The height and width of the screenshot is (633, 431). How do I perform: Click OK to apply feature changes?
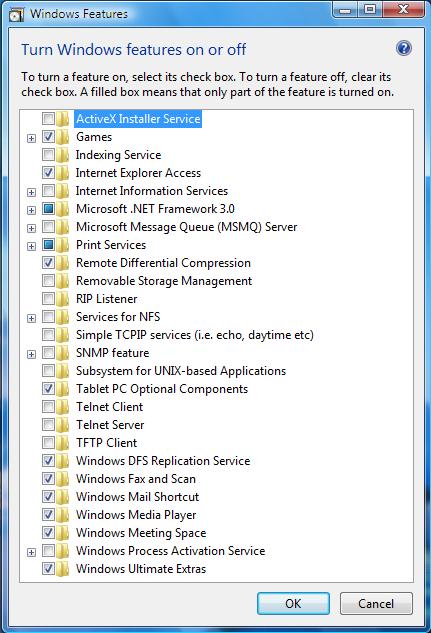tap(293, 604)
